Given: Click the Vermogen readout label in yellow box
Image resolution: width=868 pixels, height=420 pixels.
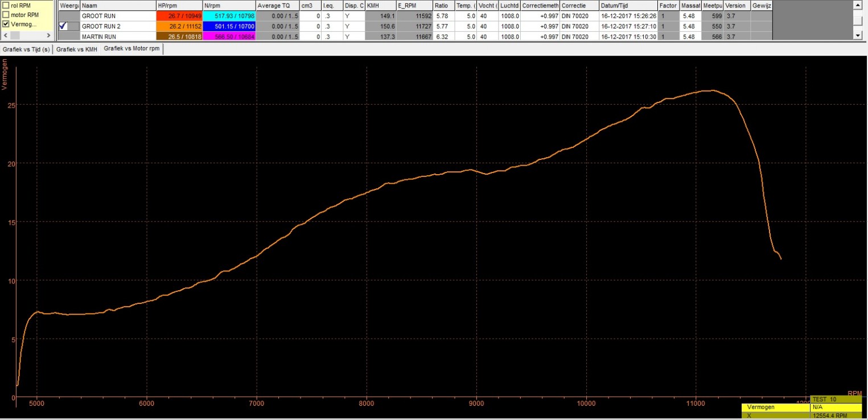Looking at the screenshot, I should coord(776,407).
